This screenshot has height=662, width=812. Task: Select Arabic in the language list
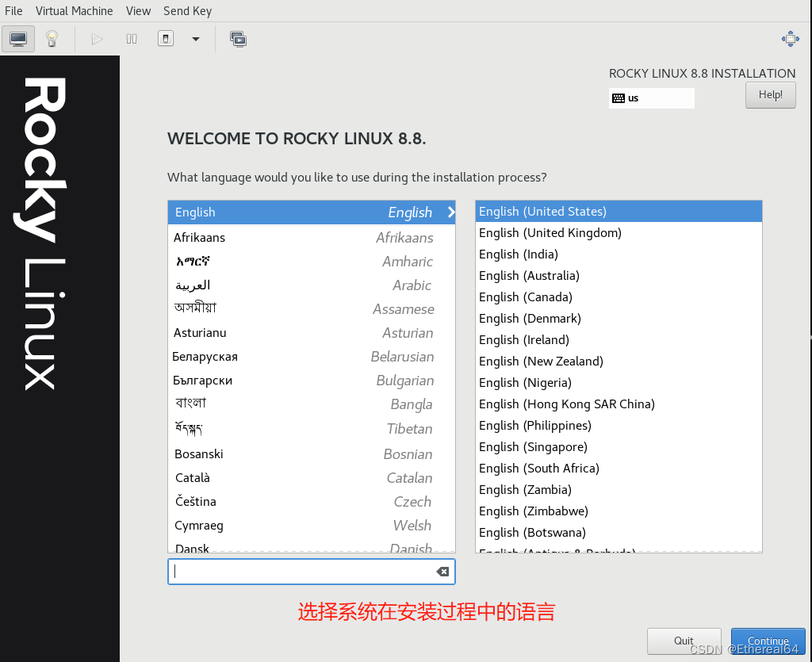[311, 285]
